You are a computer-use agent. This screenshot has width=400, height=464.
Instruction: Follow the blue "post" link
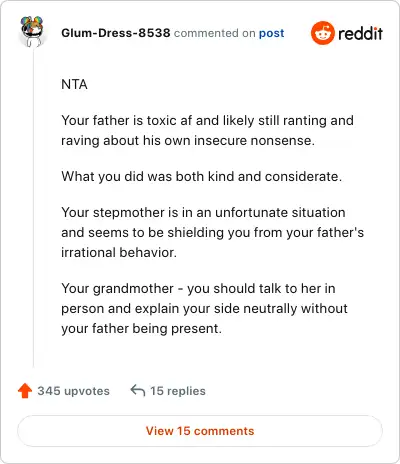click(x=272, y=33)
